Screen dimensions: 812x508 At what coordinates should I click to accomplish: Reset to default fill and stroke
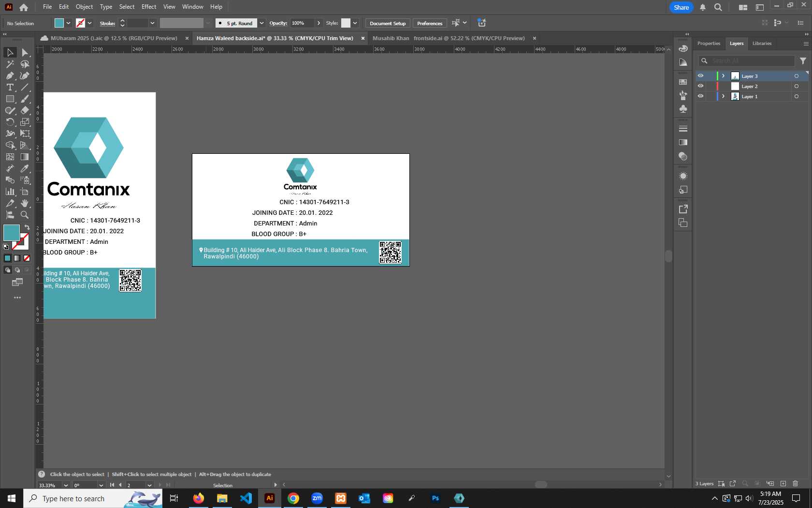(6, 247)
